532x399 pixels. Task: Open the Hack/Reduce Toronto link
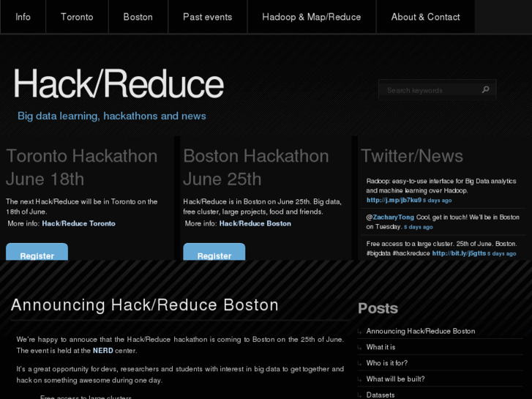[79, 223]
